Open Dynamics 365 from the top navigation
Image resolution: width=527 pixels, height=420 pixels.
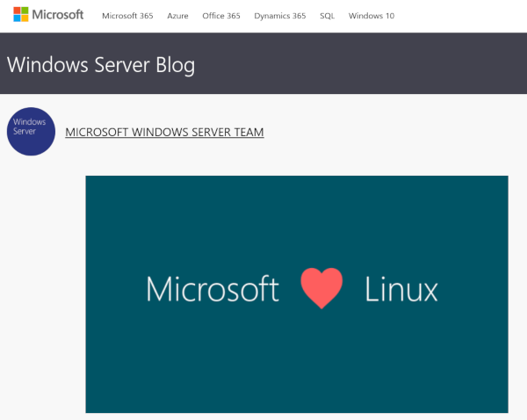pos(280,16)
